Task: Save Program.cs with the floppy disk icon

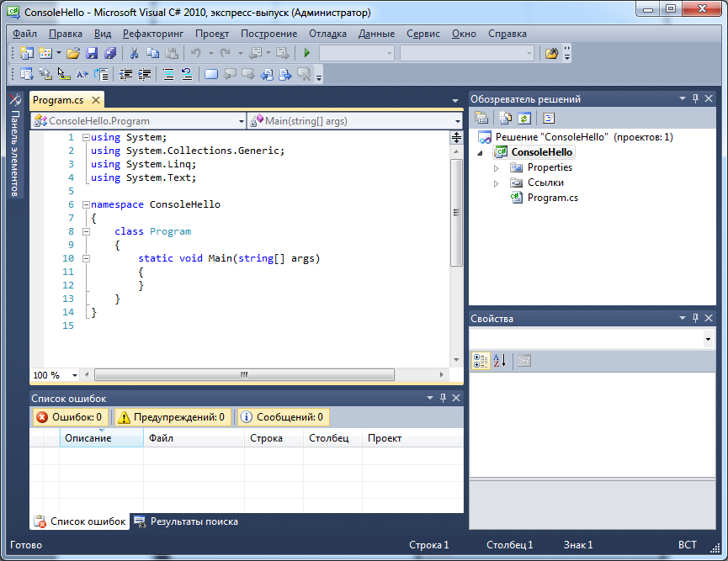Action: (92, 53)
